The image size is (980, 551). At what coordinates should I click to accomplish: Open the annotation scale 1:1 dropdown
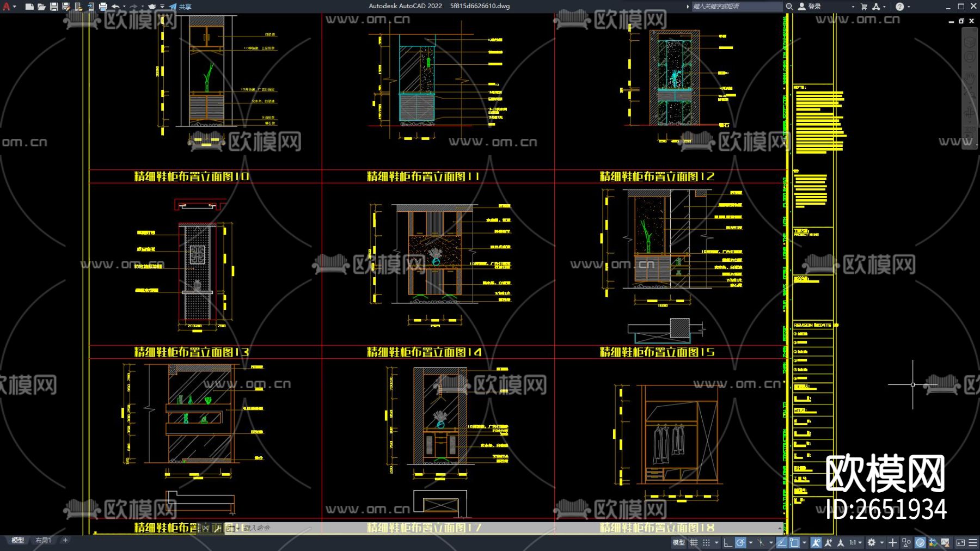(855, 542)
